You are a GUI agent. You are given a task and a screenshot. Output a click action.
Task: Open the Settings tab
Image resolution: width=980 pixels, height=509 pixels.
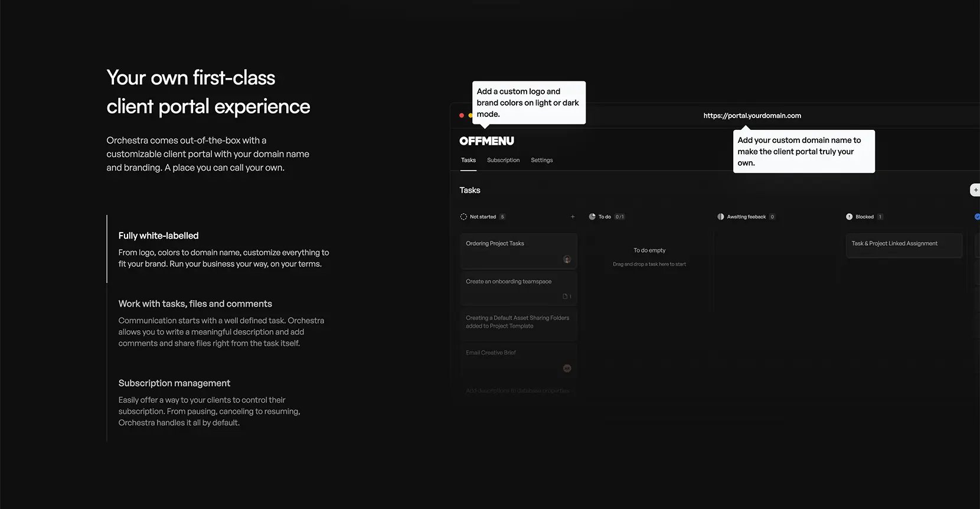point(541,160)
